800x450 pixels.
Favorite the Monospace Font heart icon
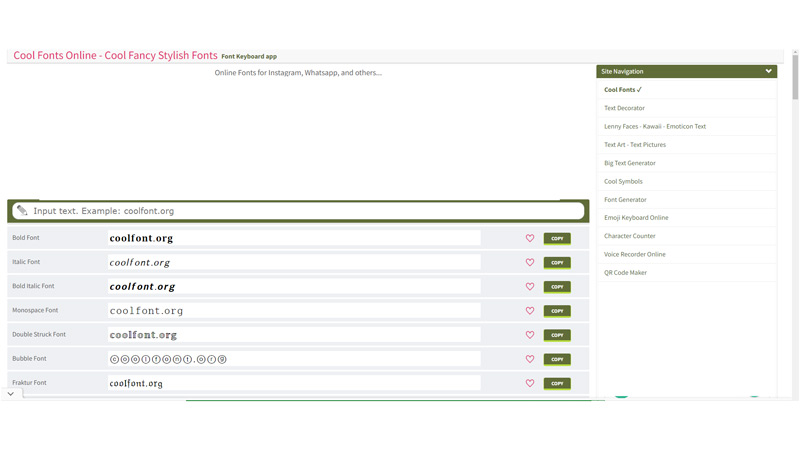(530, 311)
